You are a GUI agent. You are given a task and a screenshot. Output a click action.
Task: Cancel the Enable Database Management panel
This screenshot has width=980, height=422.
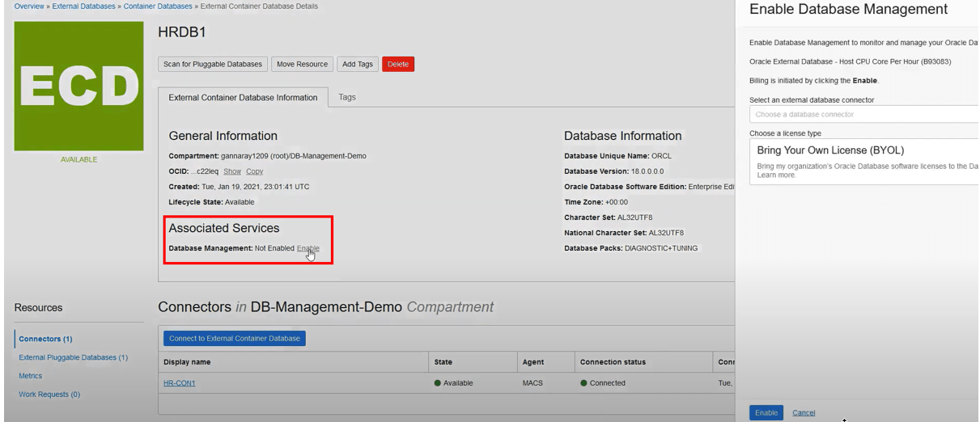pyautogui.click(x=804, y=413)
